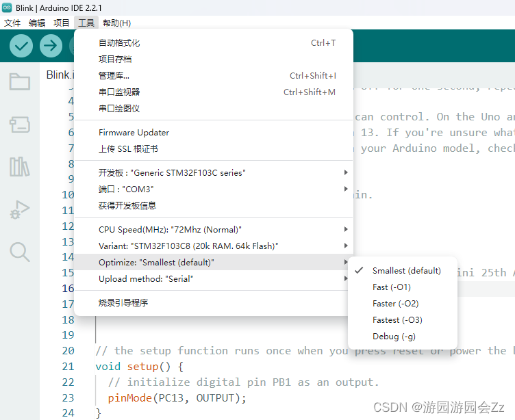Open the 帮助(H) menu

pos(116,23)
